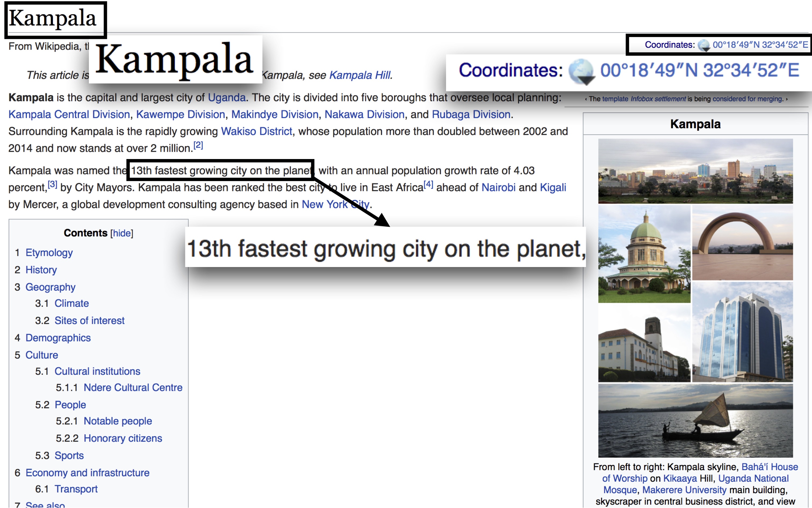Collapse the Contents box via hide toggle
Screen dimensions: 812x508
coord(122,233)
